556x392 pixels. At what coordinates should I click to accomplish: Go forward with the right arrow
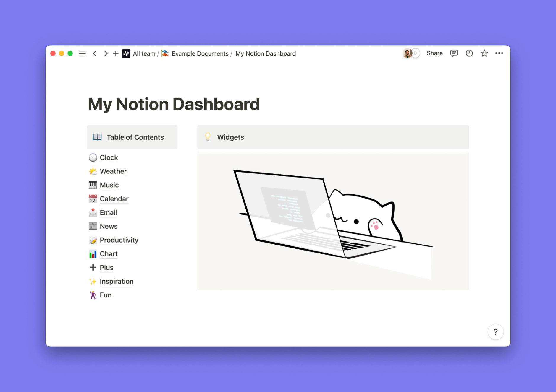(105, 53)
